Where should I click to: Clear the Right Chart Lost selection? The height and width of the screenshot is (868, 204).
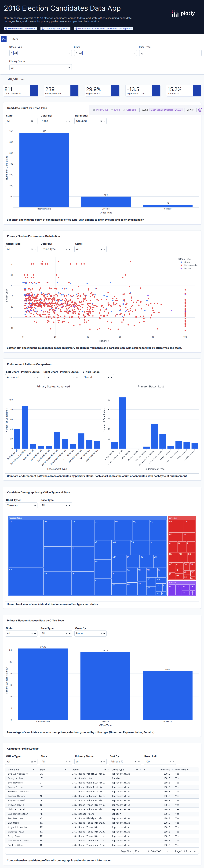[x=74, y=377]
